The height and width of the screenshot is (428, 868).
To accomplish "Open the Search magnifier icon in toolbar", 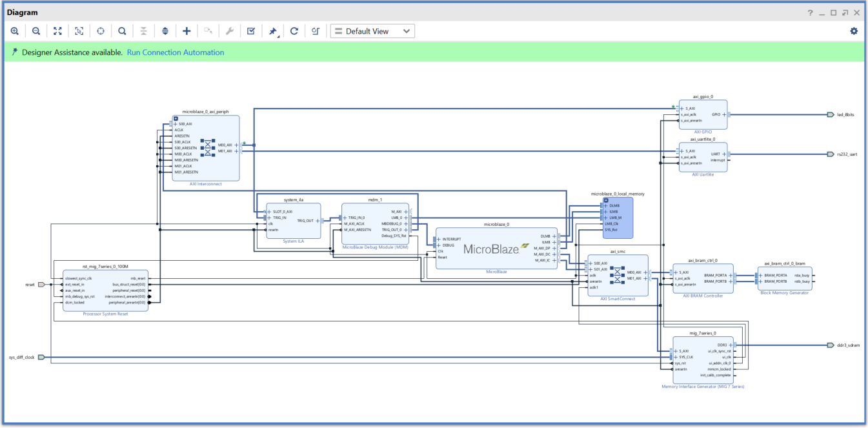I will point(122,31).
